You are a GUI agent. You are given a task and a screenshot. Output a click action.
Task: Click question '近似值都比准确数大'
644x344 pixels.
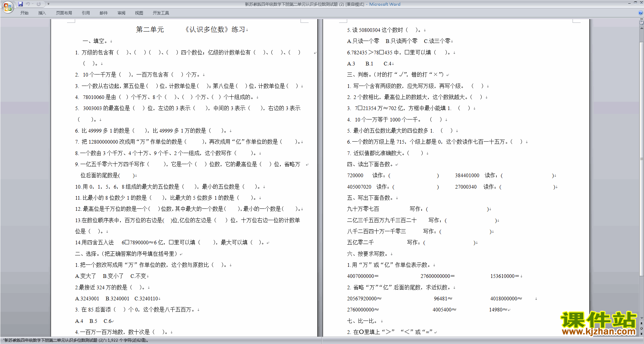pos(386,153)
